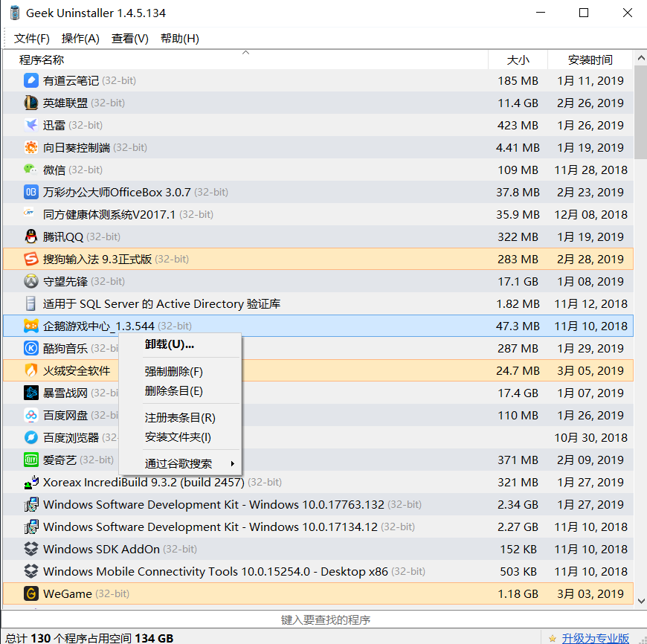Open the 文件(F) menu
Screen dimensions: 647x644
pyautogui.click(x=32, y=39)
